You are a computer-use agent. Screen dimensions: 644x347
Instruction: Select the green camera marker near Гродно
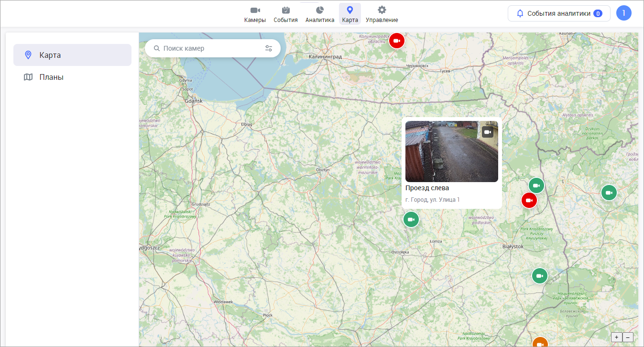pyautogui.click(x=609, y=193)
